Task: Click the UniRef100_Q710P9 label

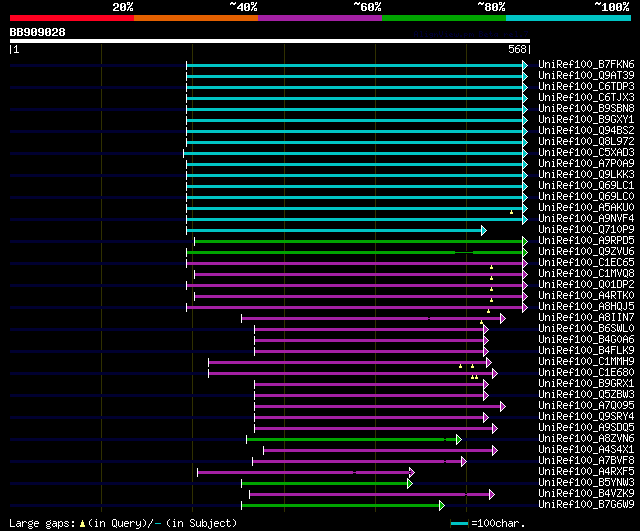Action: (586, 230)
